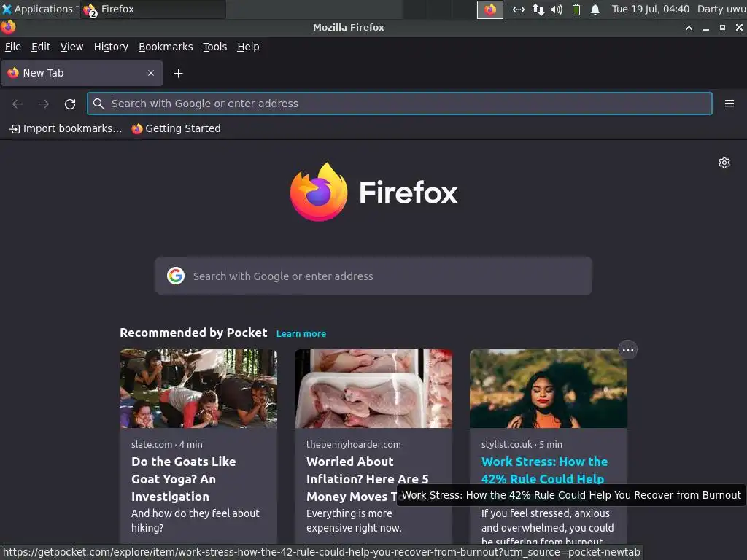Go back with the back arrow
The height and width of the screenshot is (560, 747).
(18, 104)
